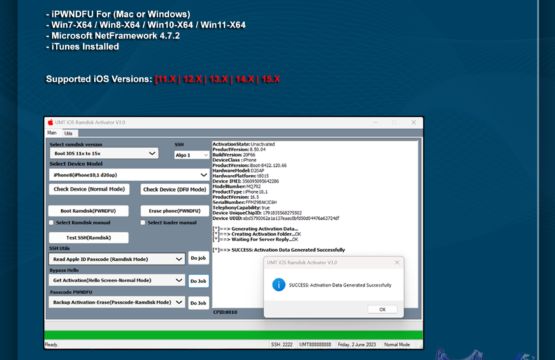Click the Generating Activation Data log line
The width and height of the screenshot is (555, 360).
tap(255, 229)
